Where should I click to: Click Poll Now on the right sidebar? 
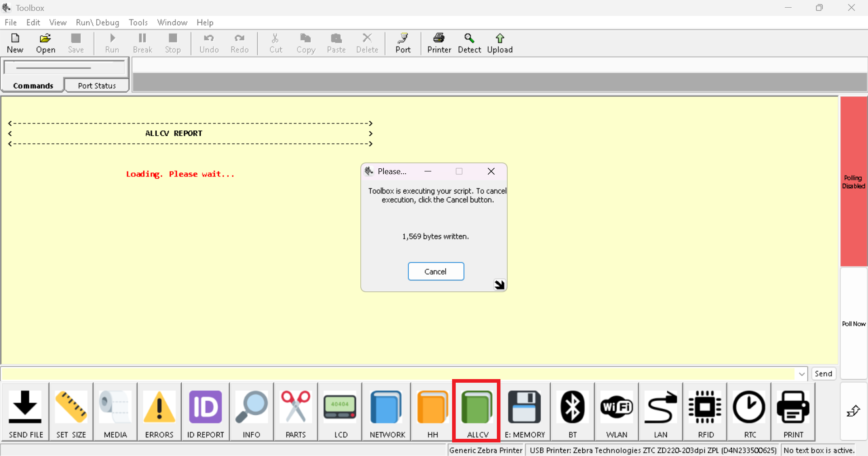(853, 323)
